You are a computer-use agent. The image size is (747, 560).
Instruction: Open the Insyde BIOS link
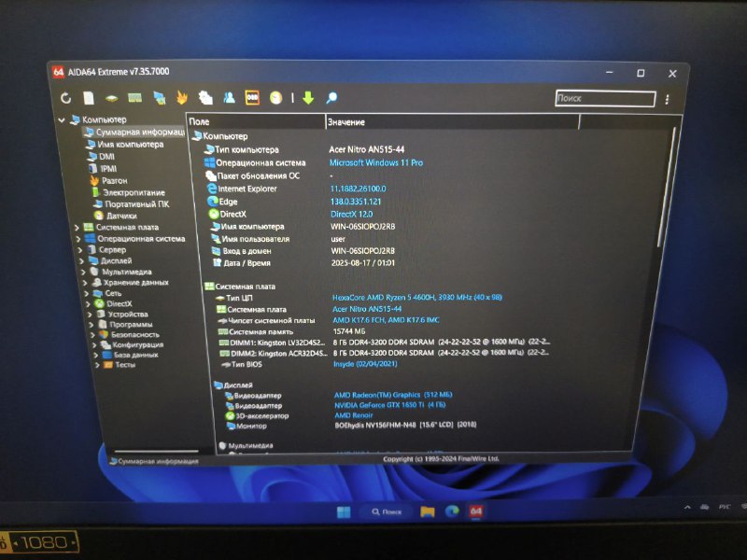pyautogui.click(x=365, y=364)
